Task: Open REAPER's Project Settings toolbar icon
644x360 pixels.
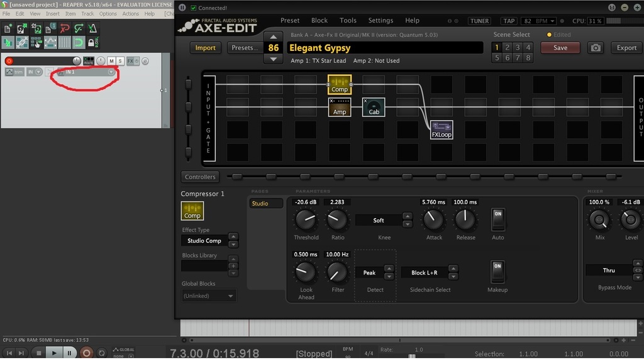Action: click(50, 28)
